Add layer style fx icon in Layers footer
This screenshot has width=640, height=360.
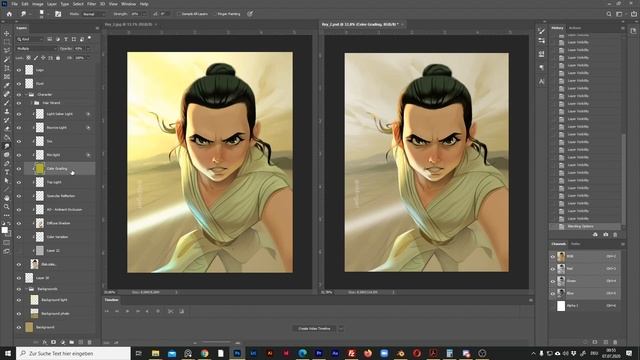coord(44,342)
